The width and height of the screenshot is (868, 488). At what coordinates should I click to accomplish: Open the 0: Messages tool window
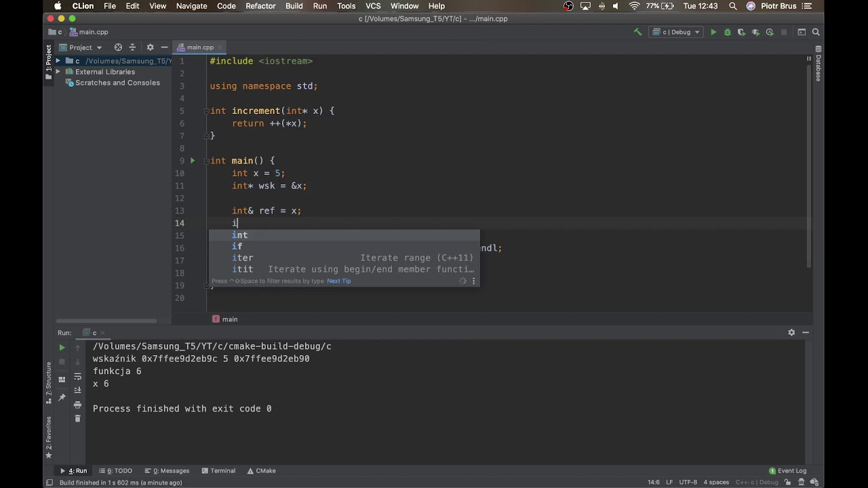tap(167, 470)
